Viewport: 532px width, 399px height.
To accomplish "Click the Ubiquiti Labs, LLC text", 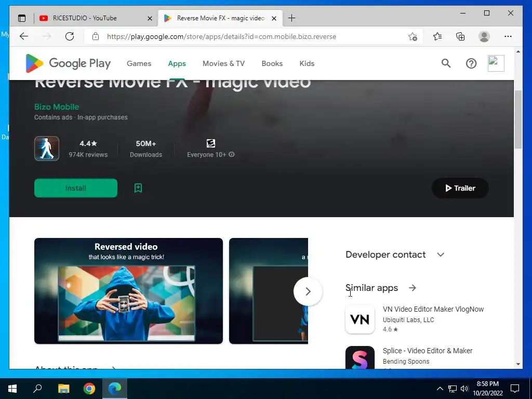I will tap(408, 320).
